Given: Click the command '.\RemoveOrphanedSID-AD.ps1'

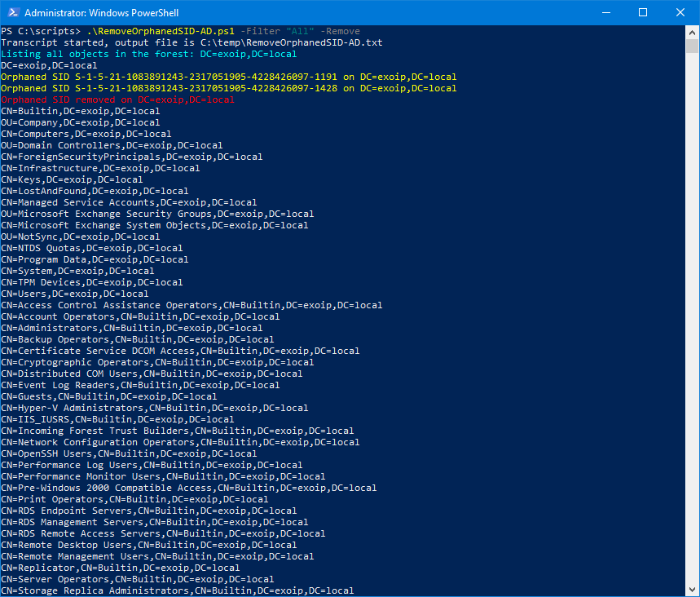Looking at the screenshot, I should click(161, 31).
